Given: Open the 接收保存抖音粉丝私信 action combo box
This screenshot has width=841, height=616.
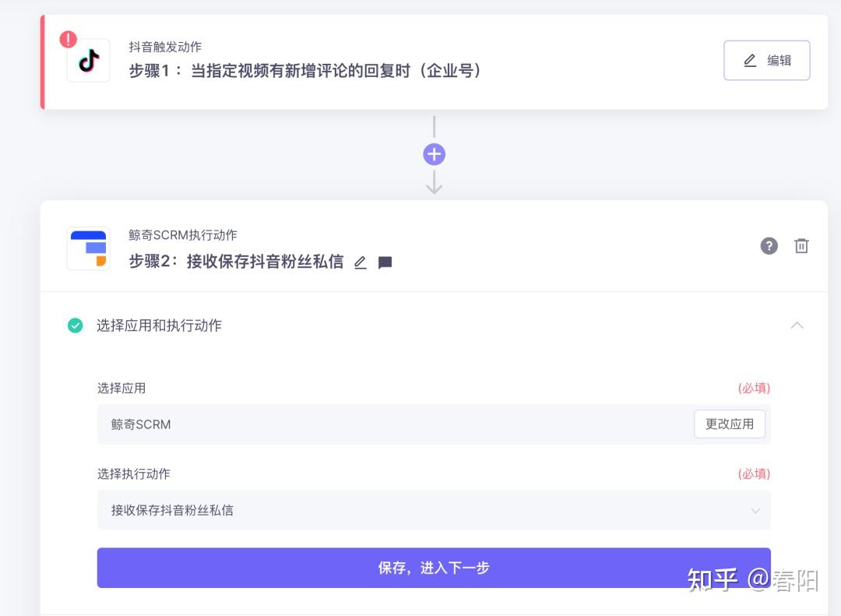Looking at the screenshot, I should click(434, 510).
